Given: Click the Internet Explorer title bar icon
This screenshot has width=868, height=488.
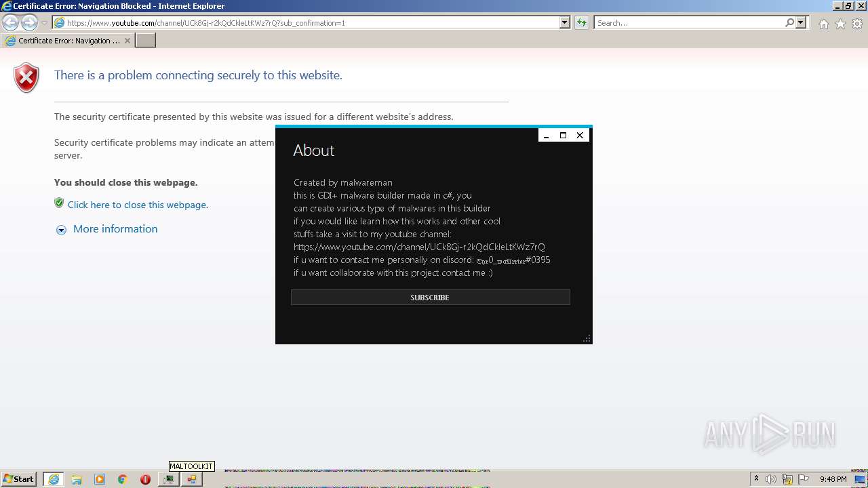Looking at the screenshot, I should point(7,6).
